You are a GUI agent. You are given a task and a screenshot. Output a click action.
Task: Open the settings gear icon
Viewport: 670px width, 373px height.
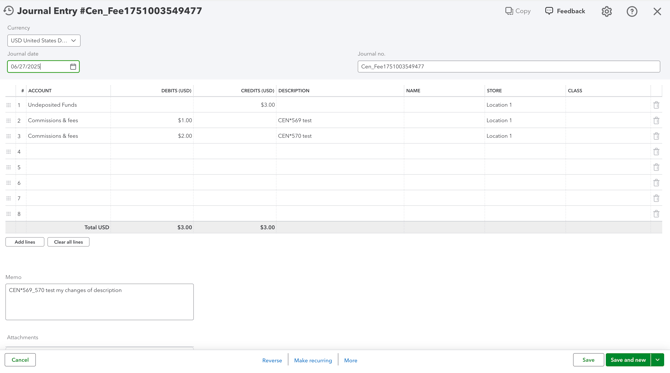tap(606, 12)
